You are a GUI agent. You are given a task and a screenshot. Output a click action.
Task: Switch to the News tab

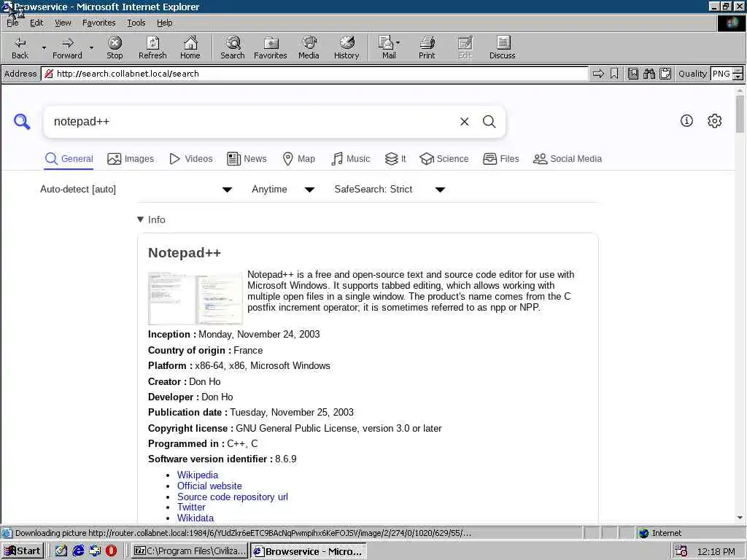click(247, 158)
